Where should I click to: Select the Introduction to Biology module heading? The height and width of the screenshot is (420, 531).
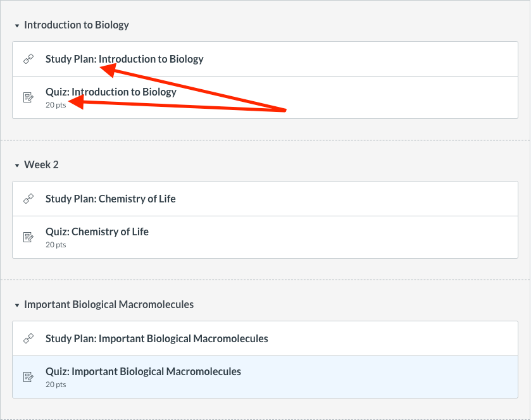pyautogui.click(x=76, y=25)
